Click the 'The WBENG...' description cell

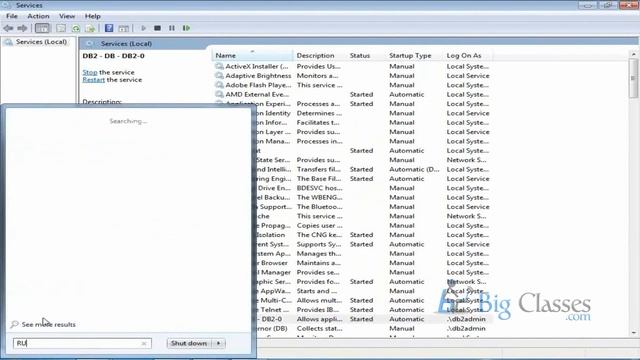(320, 198)
